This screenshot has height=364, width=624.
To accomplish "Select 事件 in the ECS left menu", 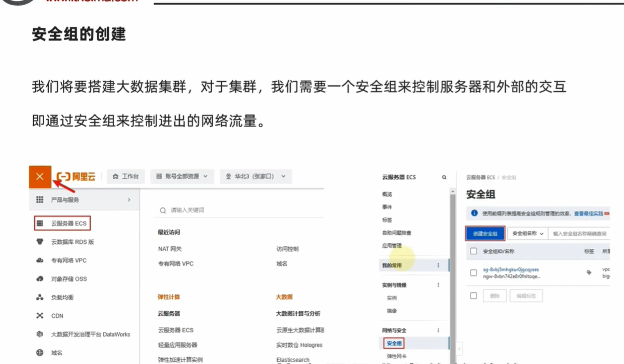I will (387, 207).
